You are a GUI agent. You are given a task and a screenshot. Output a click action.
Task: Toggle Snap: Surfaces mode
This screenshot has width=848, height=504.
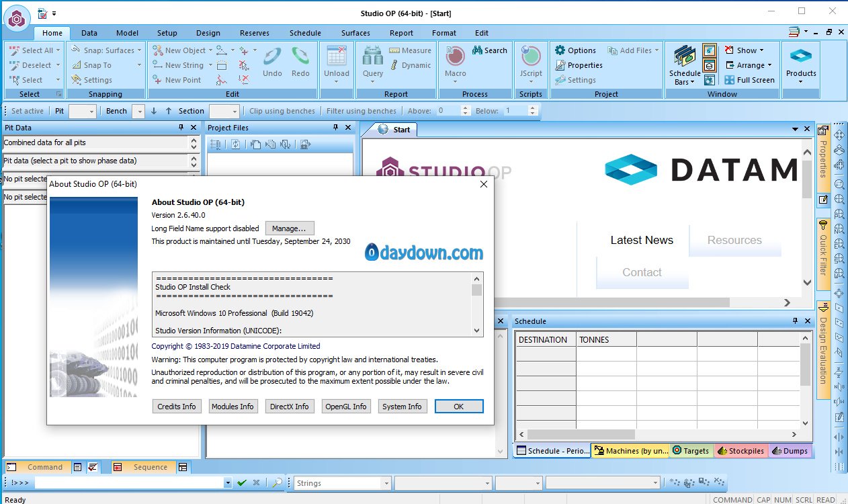102,50
